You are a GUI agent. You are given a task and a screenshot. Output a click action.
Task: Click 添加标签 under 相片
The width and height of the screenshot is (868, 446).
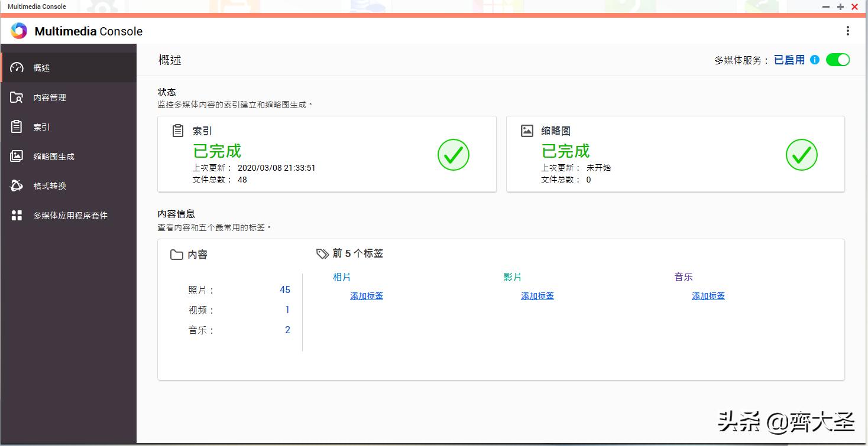pyautogui.click(x=366, y=296)
